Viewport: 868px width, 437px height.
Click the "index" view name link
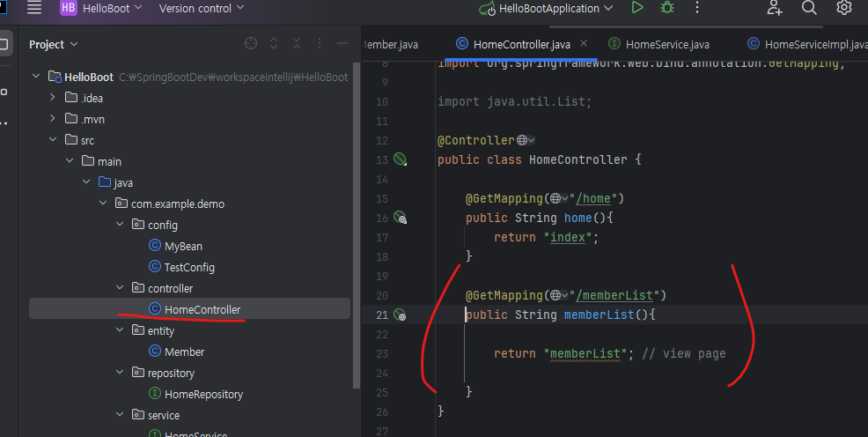tap(568, 237)
